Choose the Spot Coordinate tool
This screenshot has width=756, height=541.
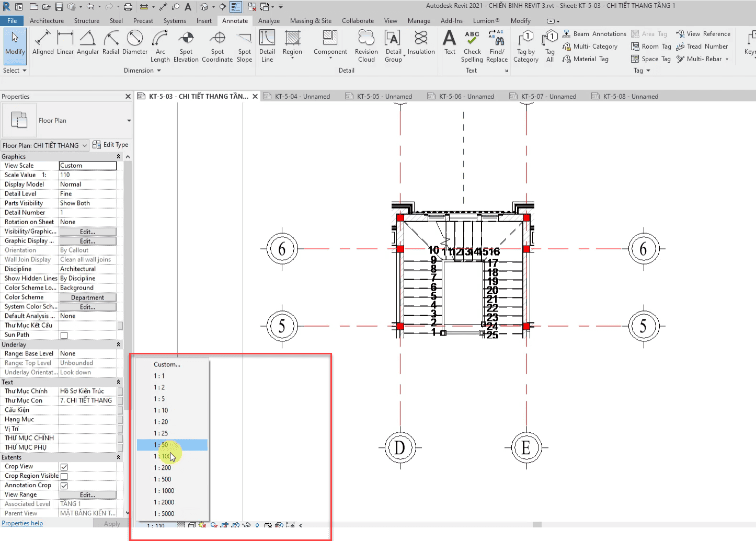(x=217, y=46)
